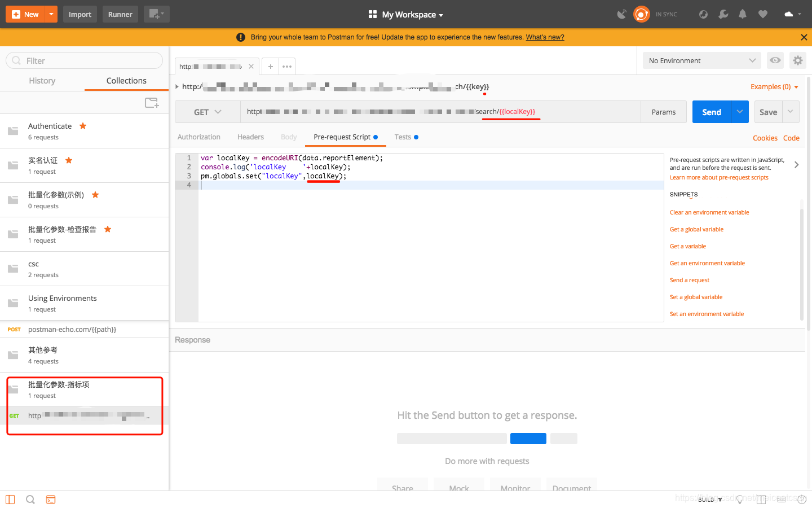Toggle star on 批量化参数-检查报告 collection

coord(108,229)
